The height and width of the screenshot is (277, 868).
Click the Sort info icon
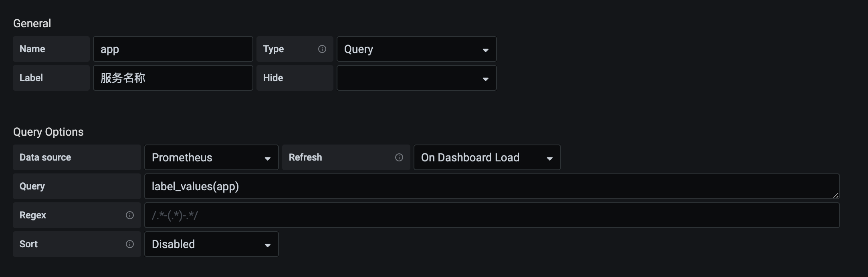[130, 244]
